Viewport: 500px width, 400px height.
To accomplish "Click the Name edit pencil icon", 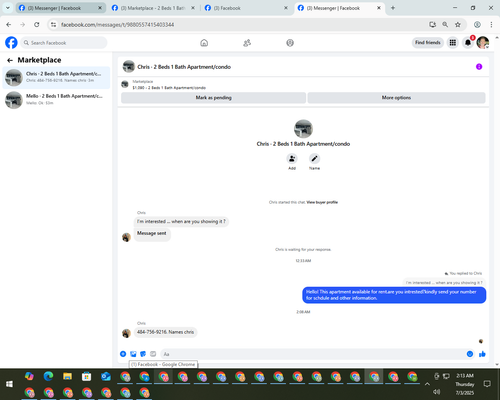I will pos(314,159).
